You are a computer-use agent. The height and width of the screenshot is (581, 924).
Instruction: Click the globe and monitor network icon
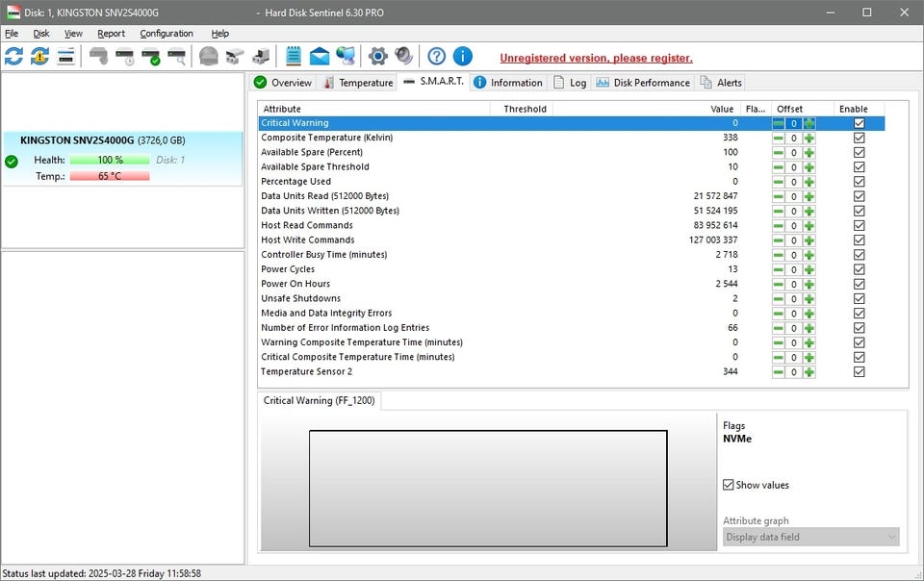346,57
